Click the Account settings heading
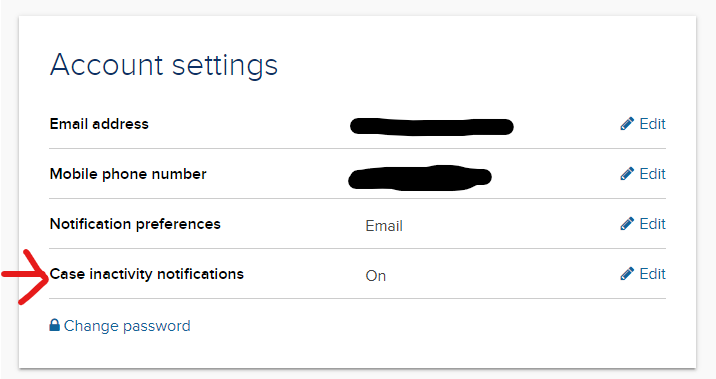Screen dimensions: 716x379 [163, 65]
